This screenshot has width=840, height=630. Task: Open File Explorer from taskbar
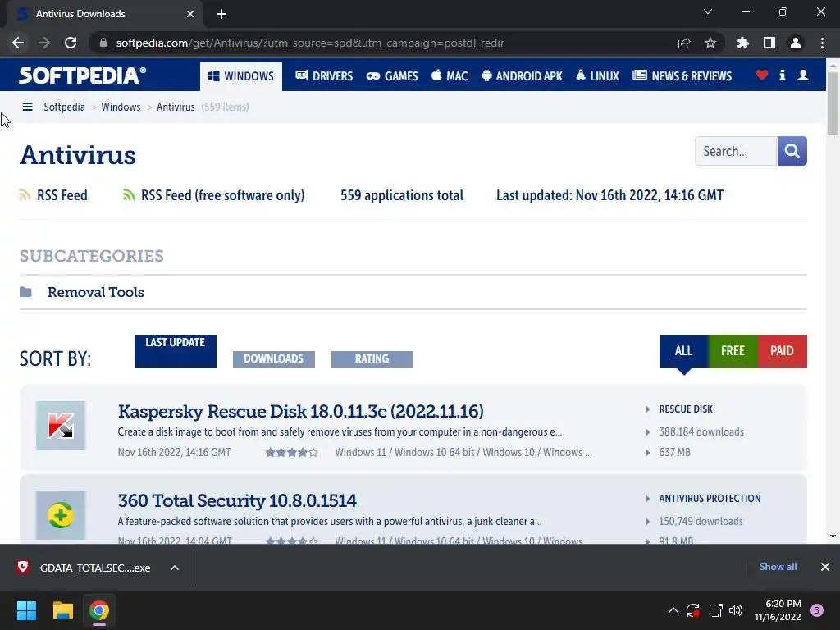click(62, 610)
